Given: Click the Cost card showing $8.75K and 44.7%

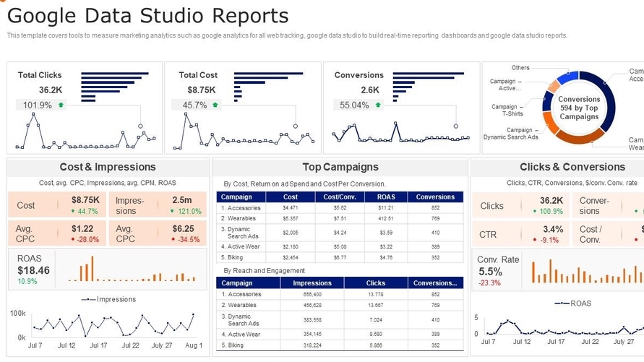Looking at the screenshot, I should (57, 204).
